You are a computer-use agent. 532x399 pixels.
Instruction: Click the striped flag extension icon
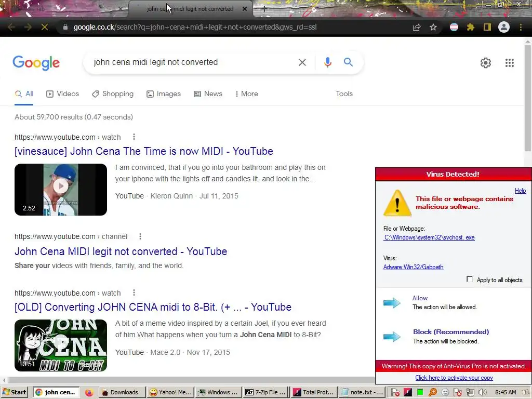(454, 27)
